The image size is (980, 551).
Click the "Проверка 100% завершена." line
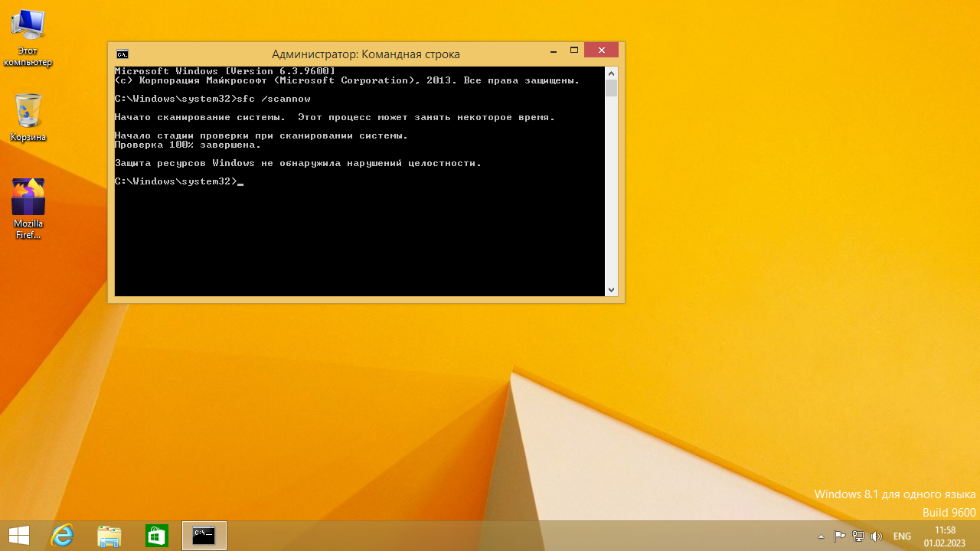pyautogui.click(x=188, y=145)
